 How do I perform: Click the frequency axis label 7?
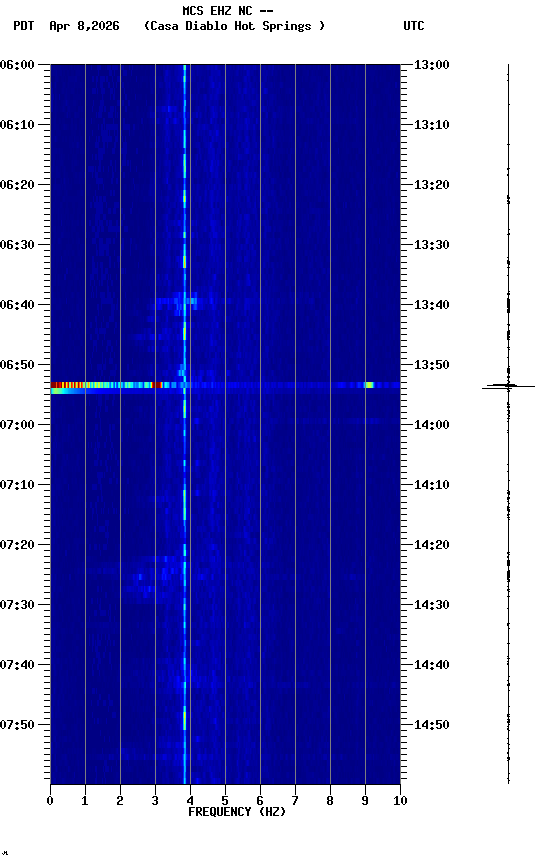[295, 801]
